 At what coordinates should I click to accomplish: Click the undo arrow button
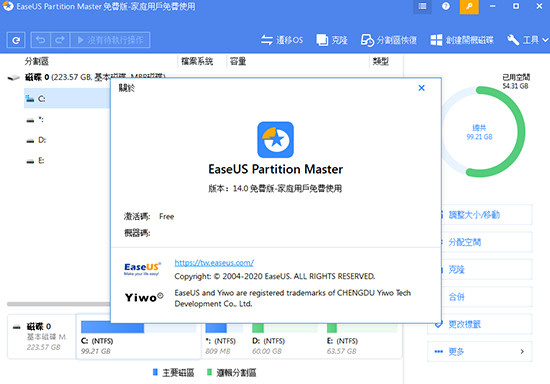tap(41, 40)
